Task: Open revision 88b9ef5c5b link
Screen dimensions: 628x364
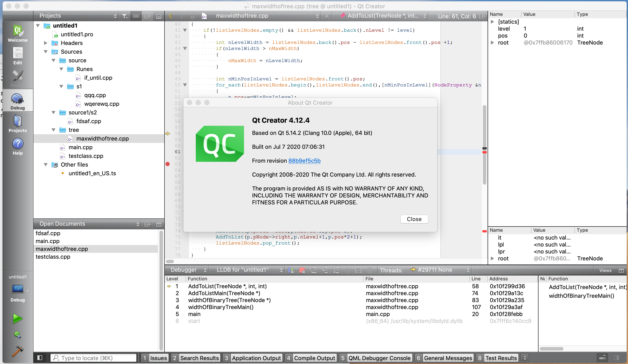Action: [x=304, y=161]
